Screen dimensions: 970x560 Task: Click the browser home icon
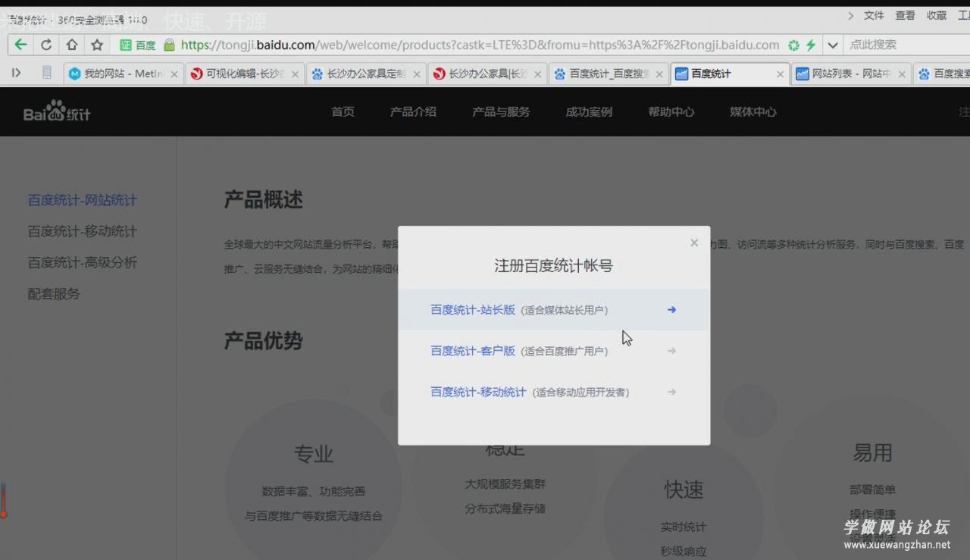pos(70,45)
